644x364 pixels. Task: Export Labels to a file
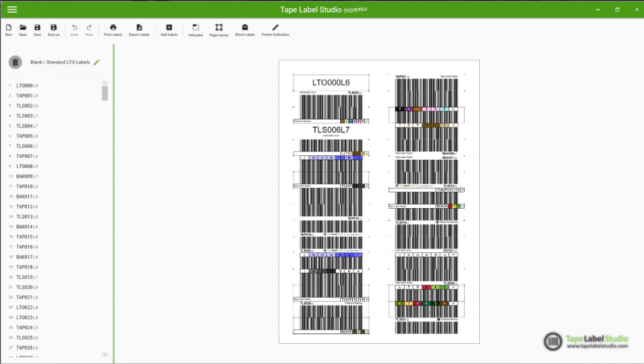coord(139,30)
